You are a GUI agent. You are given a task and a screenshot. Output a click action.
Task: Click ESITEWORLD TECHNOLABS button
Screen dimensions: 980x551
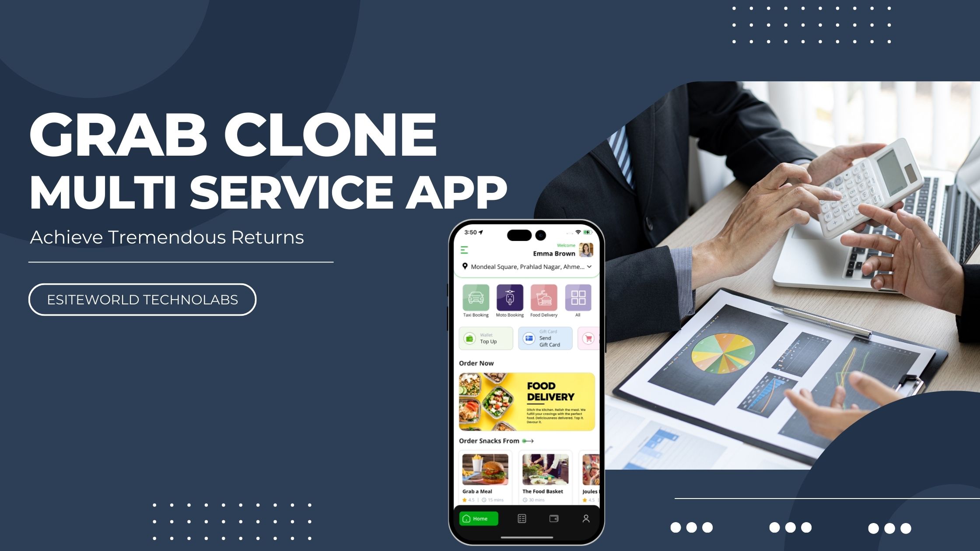143,300
